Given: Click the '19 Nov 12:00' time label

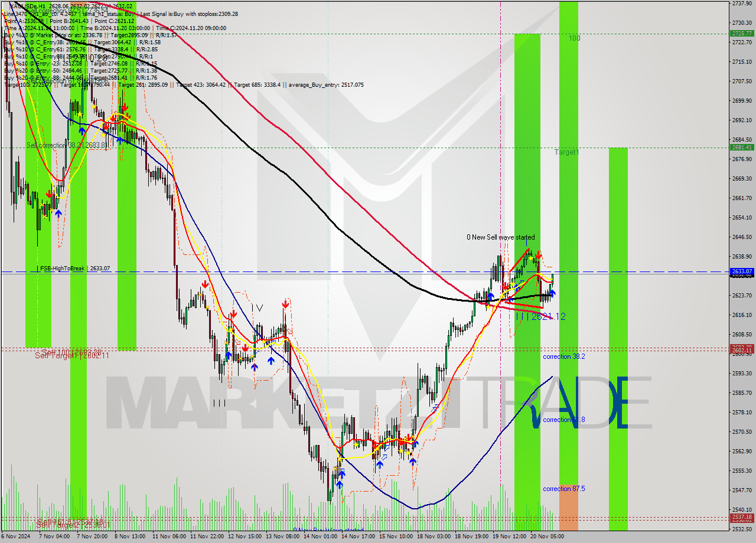Looking at the screenshot, I should (x=509, y=537).
